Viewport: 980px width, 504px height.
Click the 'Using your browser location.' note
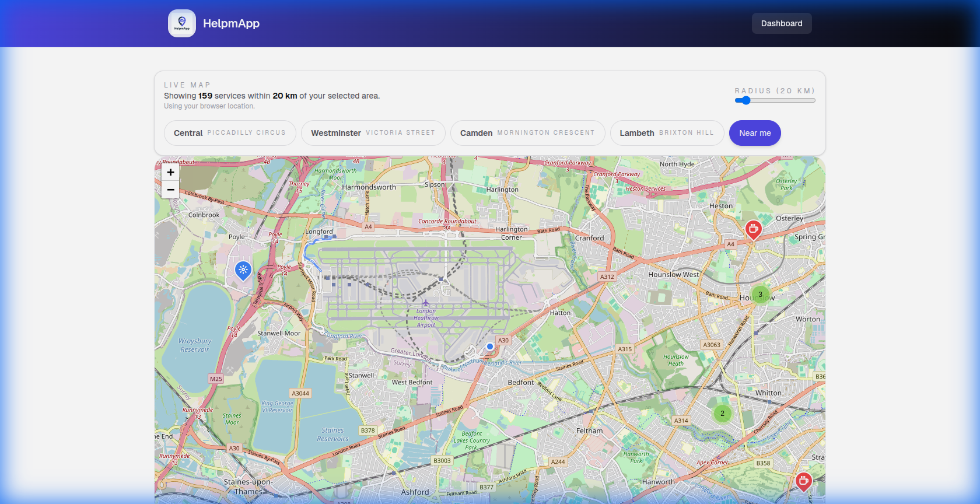pyautogui.click(x=209, y=106)
